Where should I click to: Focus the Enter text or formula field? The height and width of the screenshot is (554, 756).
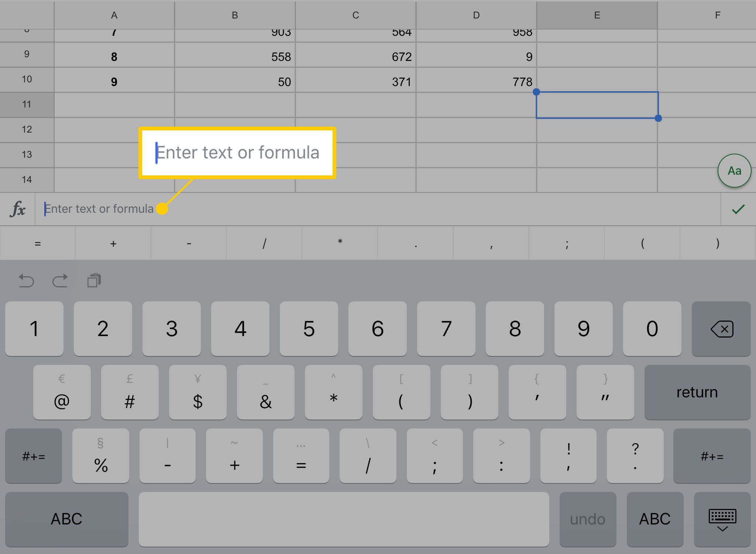pos(378,209)
